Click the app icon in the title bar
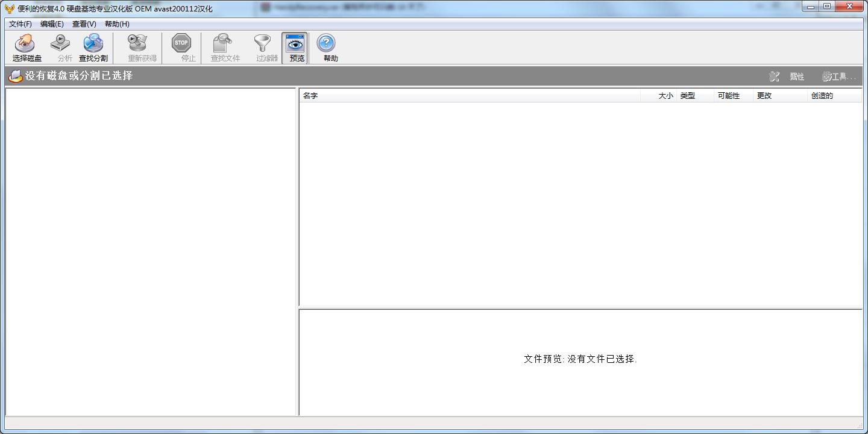868x434 pixels. click(x=10, y=8)
